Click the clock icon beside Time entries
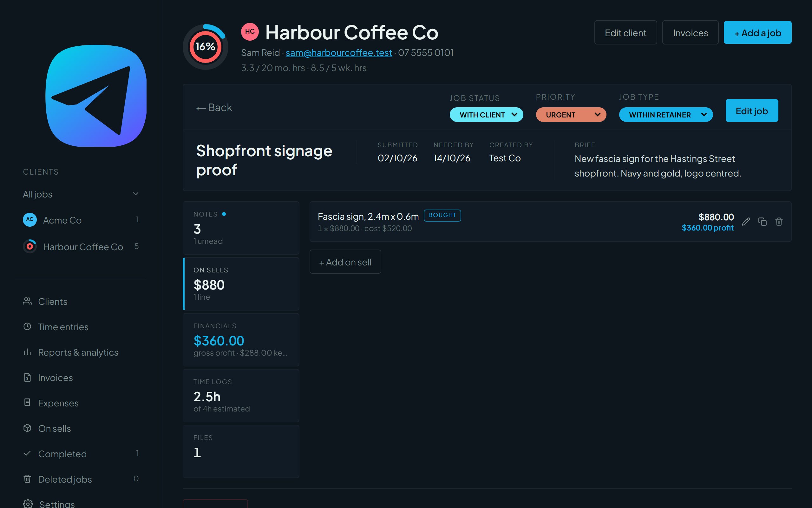Image resolution: width=812 pixels, height=508 pixels. coord(27,327)
